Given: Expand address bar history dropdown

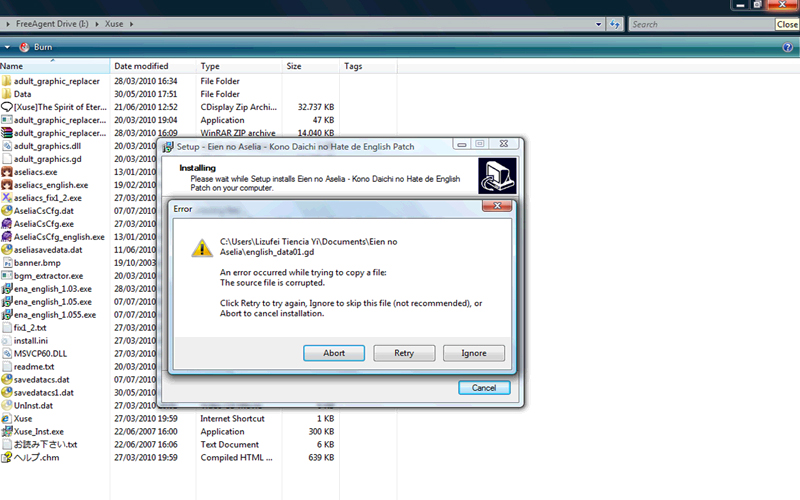Looking at the screenshot, I should (x=598, y=24).
